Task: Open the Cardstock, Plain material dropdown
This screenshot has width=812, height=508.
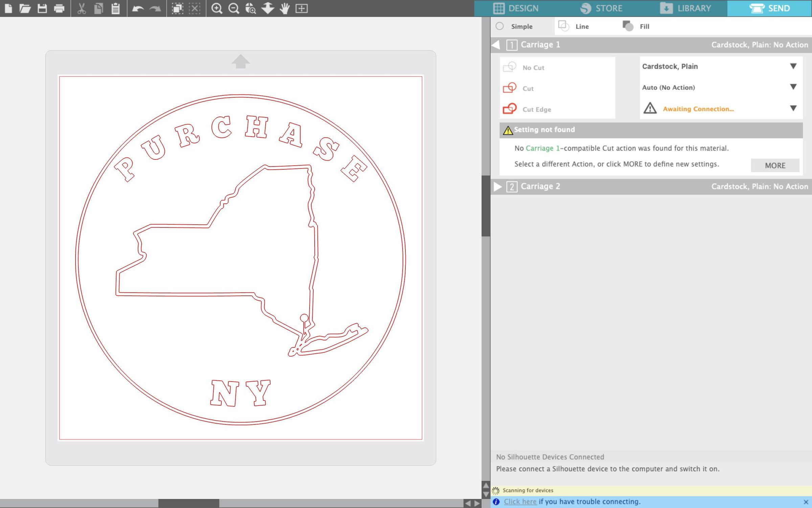Action: [x=721, y=66]
